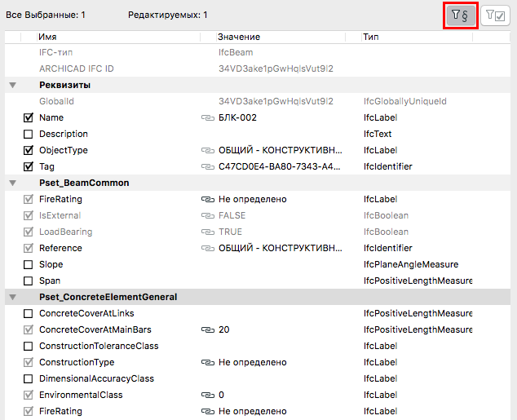The width and height of the screenshot is (517, 420).
Task: Select the Pset_BeamCommon group title
Action: [84, 183]
